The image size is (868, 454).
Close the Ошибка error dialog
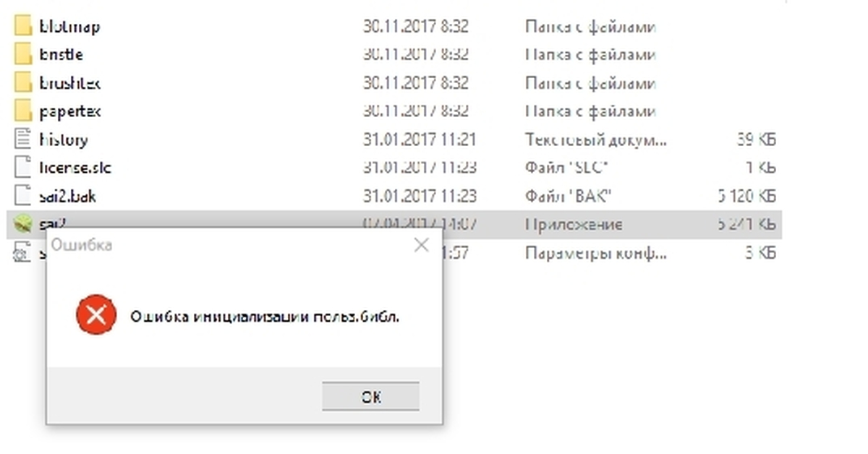421,245
